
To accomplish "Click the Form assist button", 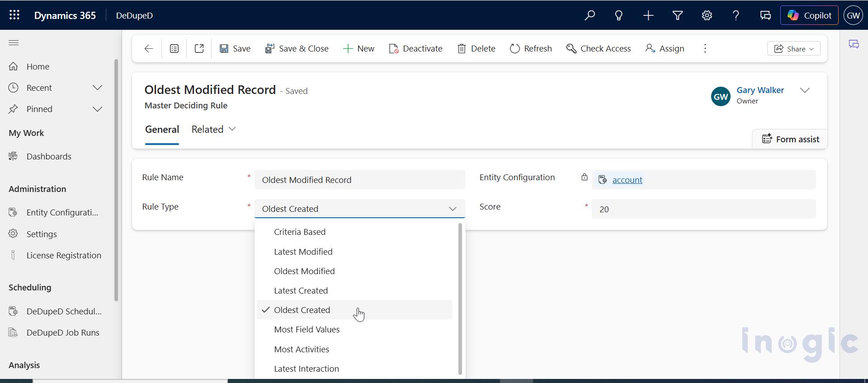I will 790,139.
